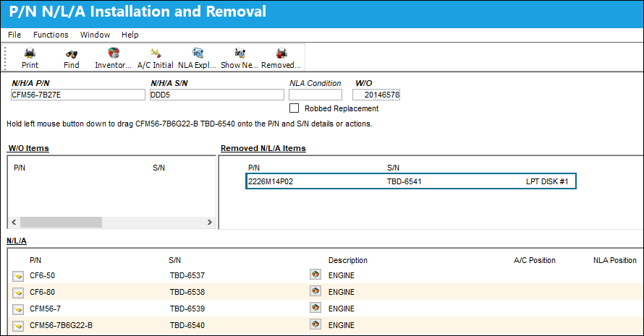The width and height of the screenshot is (644, 336).
Task: Click the Removed N/L/A Items heading
Action: point(263,148)
